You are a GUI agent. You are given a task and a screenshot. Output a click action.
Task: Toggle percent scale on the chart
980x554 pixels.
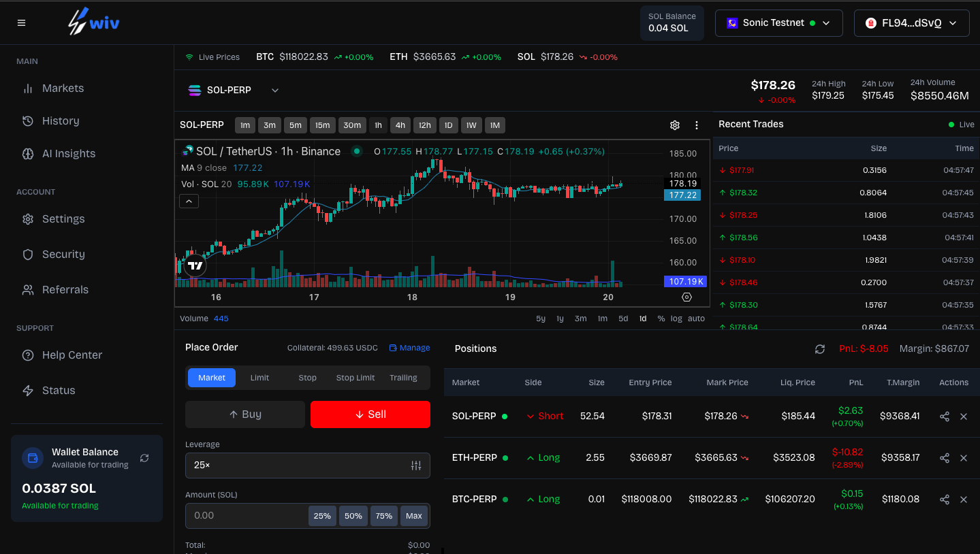click(x=661, y=319)
